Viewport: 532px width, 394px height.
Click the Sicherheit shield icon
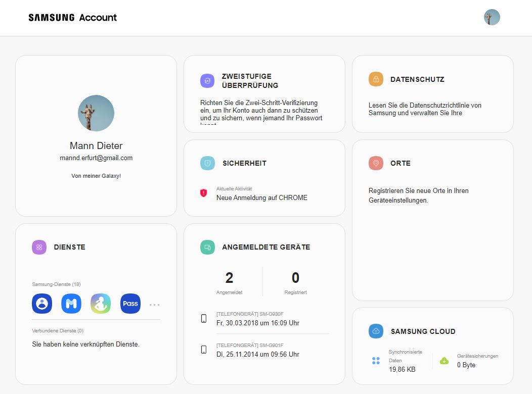(208, 163)
